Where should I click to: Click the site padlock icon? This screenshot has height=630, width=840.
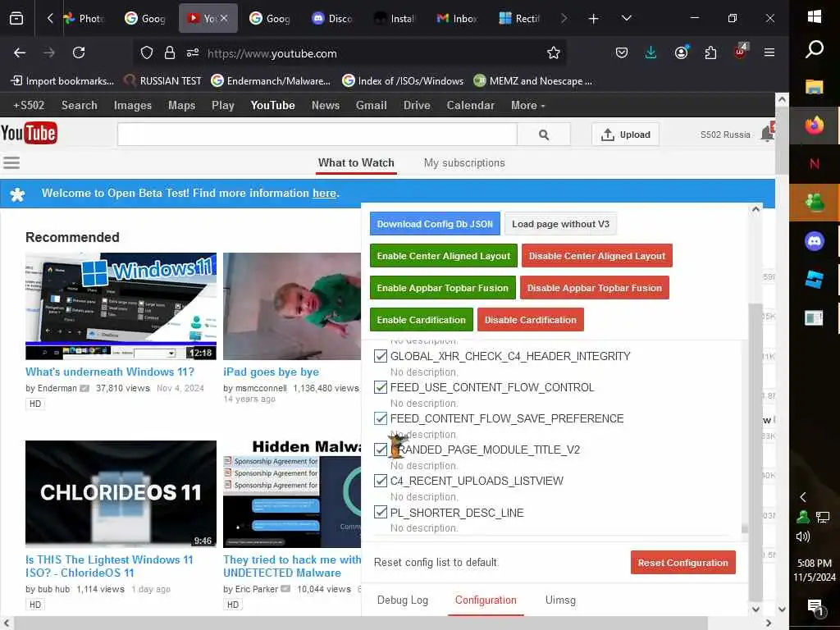pos(170,52)
